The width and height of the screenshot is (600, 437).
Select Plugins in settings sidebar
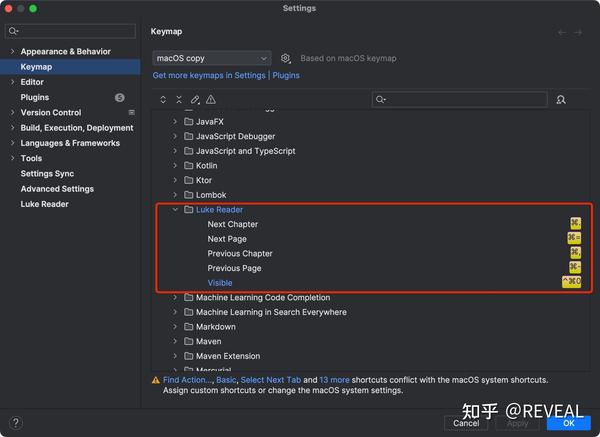(x=34, y=97)
